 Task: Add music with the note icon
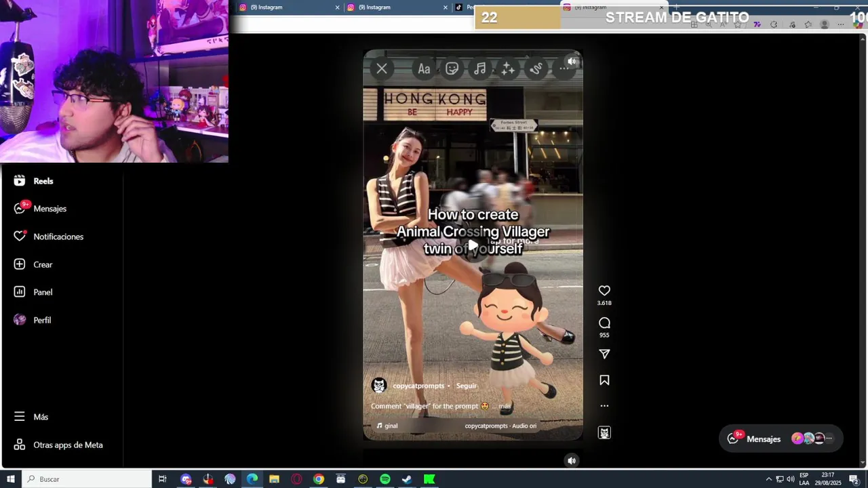point(480,68)
